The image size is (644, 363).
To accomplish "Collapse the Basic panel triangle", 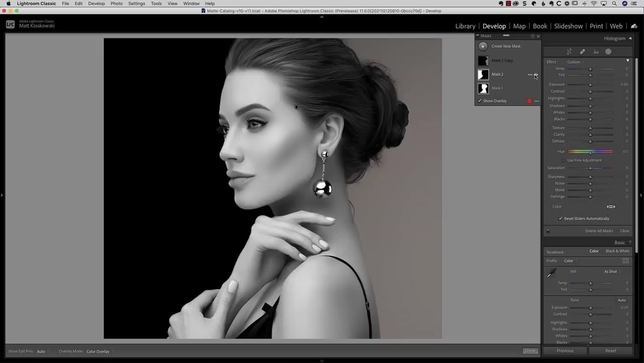I will coord(630,243).
